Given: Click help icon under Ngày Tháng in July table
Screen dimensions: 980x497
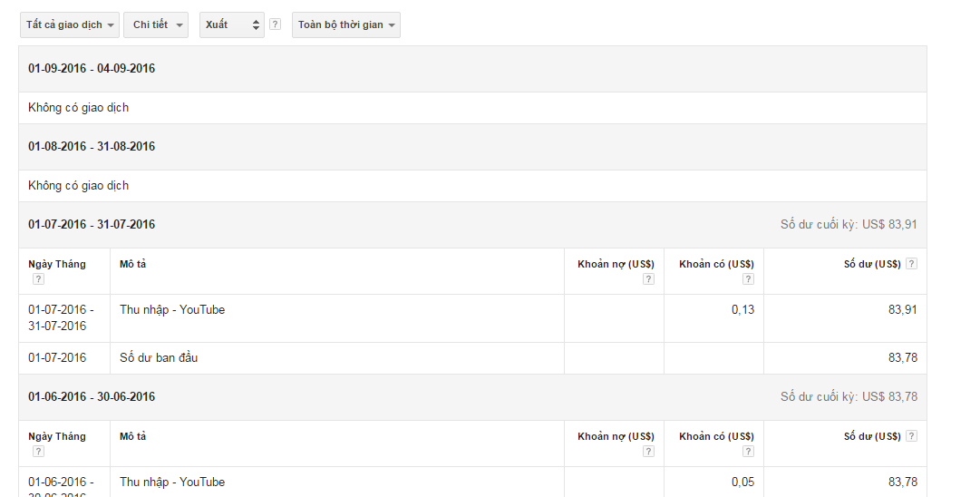Looking at the screenshot, I should click(x=38, y=279).
